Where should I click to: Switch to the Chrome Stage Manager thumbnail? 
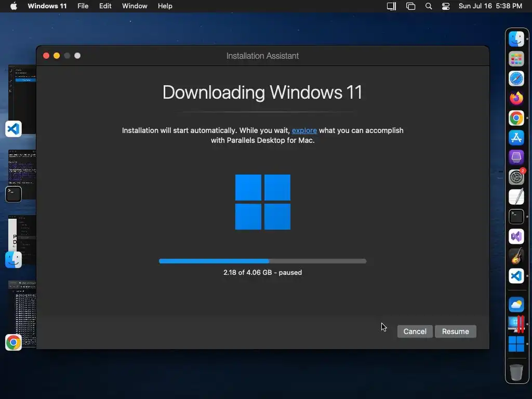pyautogui.click(x=22, y=315)
